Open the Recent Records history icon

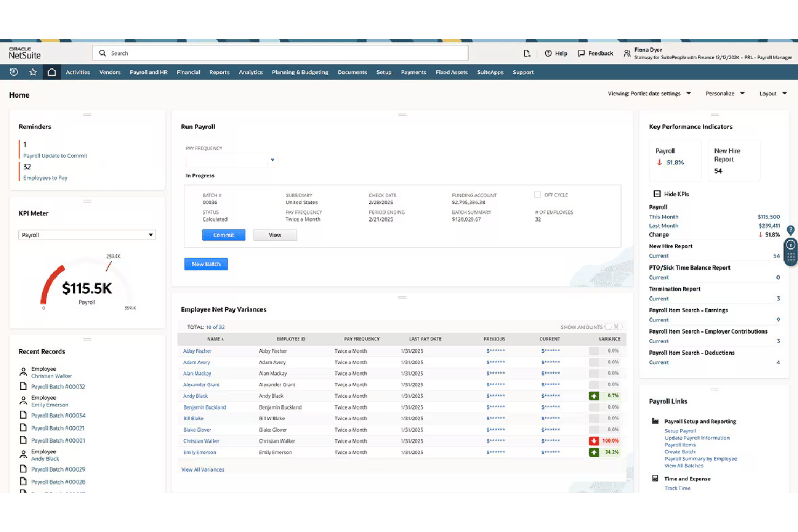[14, 72]
